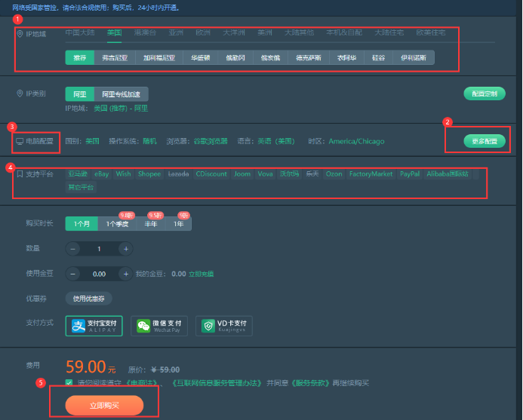Select the 德克萨斯 location option
This screenshot has width=523, height=420.
pos(309,57)
